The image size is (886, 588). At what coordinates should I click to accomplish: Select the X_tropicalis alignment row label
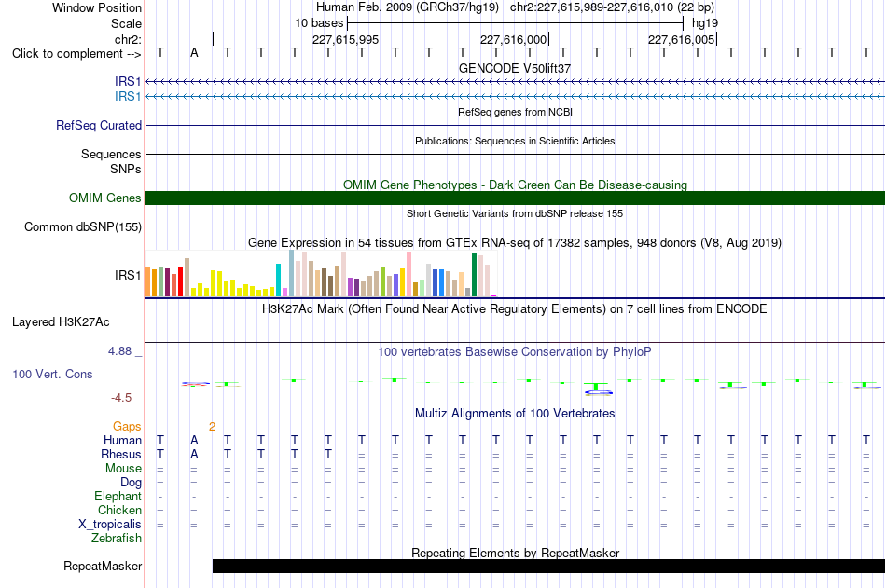click(110, 525)
